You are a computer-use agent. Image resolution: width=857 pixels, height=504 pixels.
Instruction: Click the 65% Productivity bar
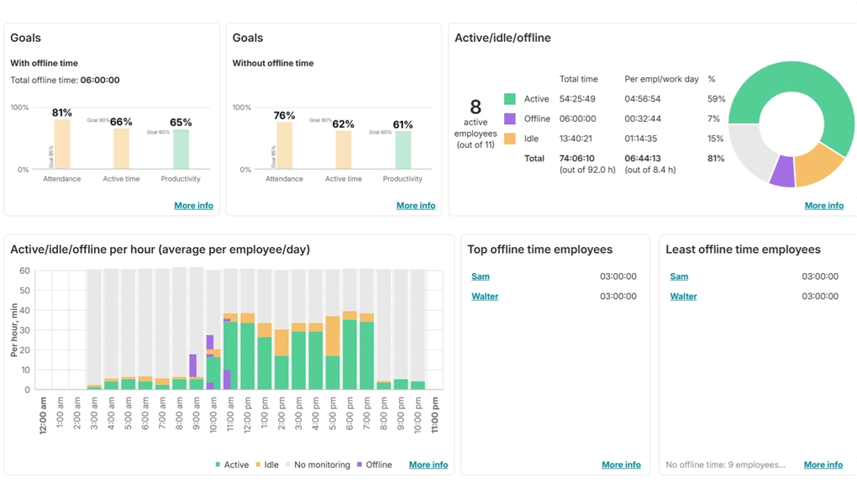pyautogui.click(x=181, y=150)
